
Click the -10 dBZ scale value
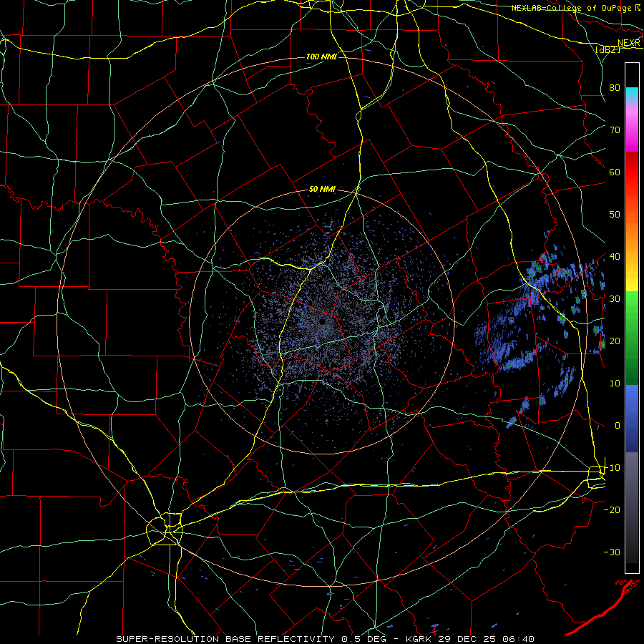point(613,468)
